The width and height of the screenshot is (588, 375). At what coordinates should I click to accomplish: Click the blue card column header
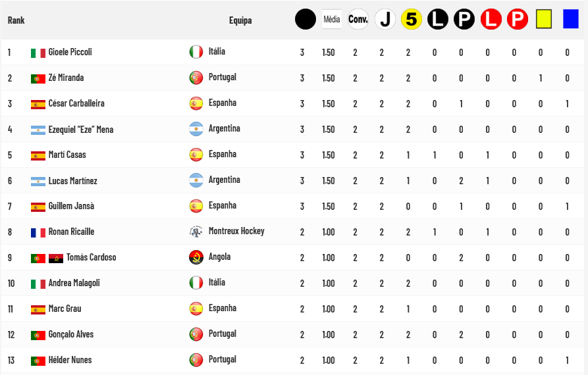tap(571, 19)
